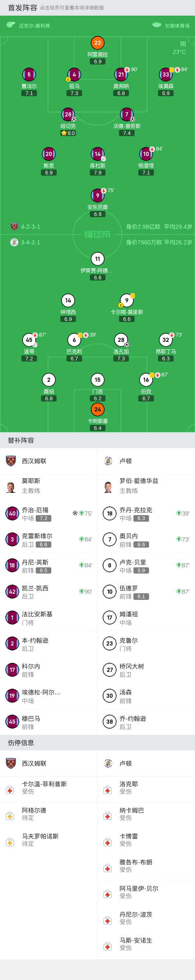The image size is (195, 980).
Task: Open injured player 卡尔温-菲利普斯 entry
Action: (x=49, y=788)
